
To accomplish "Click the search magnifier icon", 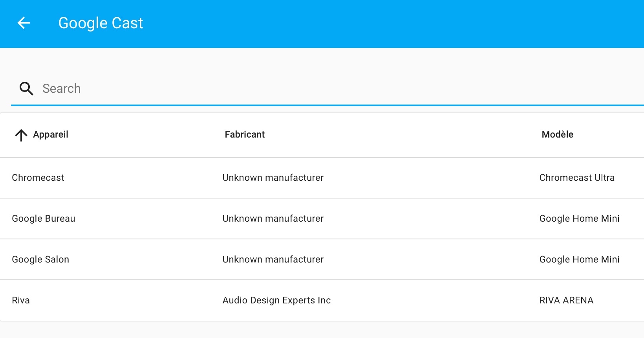I will point(26,88).
